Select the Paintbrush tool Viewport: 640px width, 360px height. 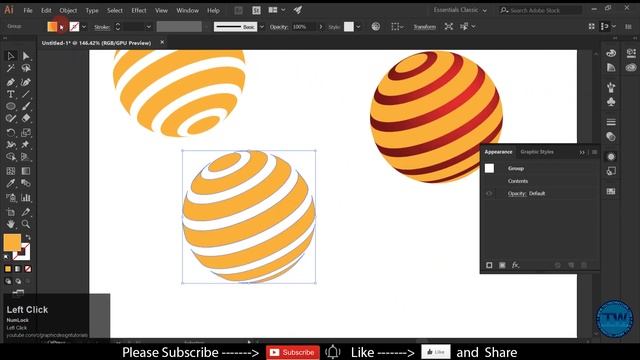coord(26,107)
